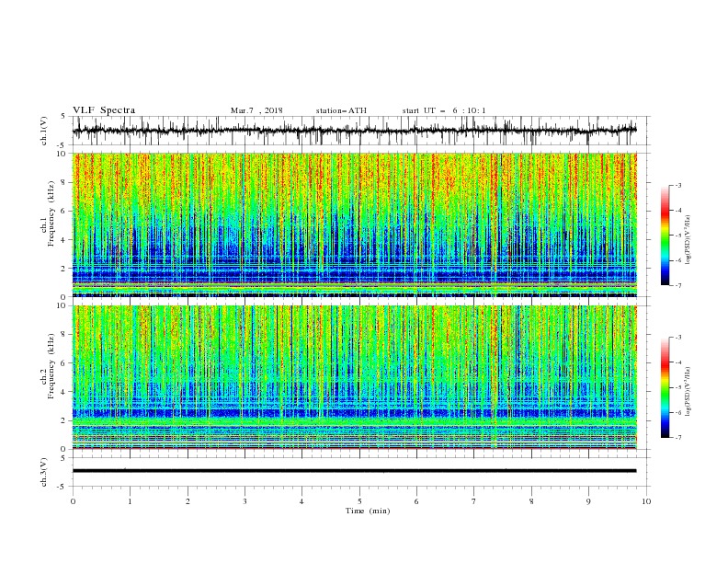Click the 'ch.1(V)' waveform axis label
This screenshot has height=563, width=728.
tap(44, 131)
